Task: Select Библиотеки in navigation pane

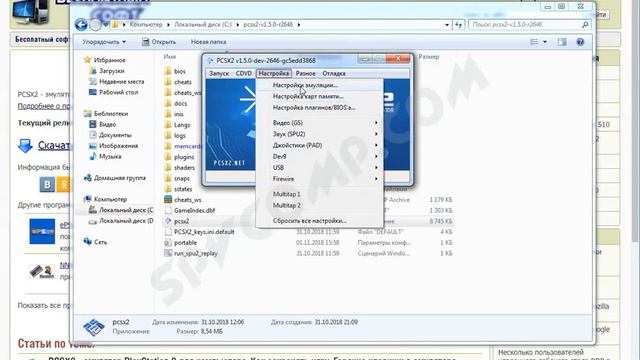Action: (x=106, y=113)
